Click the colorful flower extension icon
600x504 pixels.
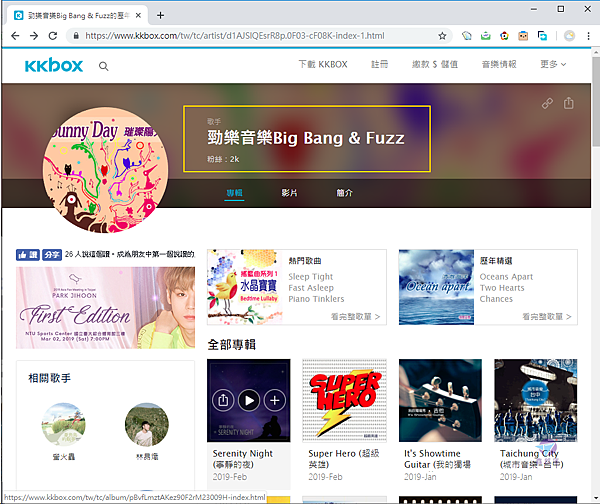click(x=504, y=36)
